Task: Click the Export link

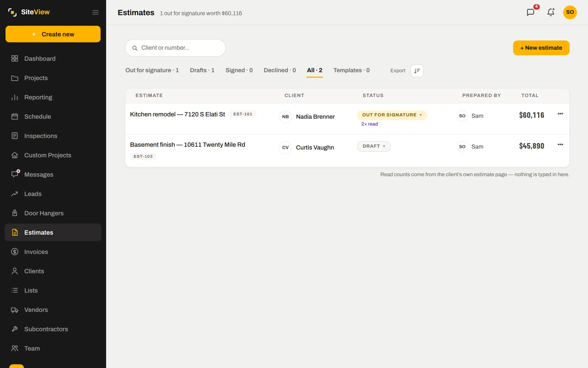Action: pyautogui.click(x=398, y=71)
